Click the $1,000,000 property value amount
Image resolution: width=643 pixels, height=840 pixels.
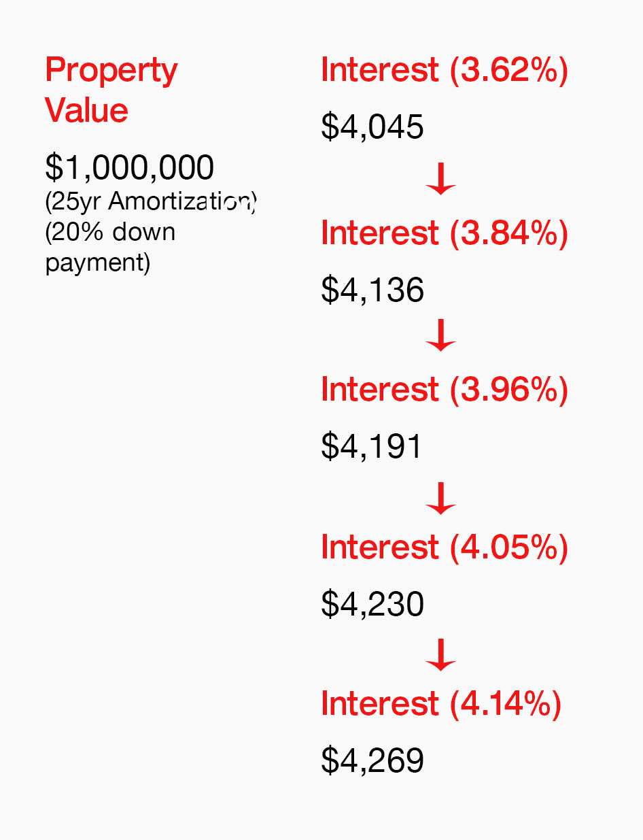pos(130,167)
